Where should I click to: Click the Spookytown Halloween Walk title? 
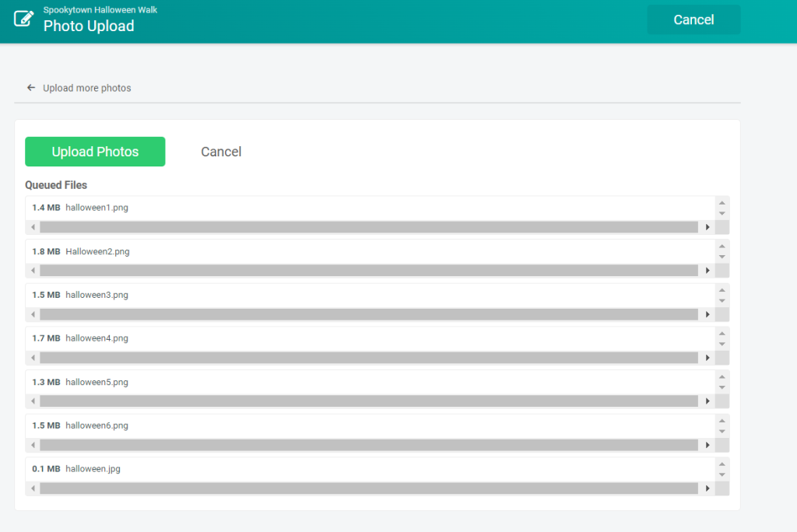point(100,9)
